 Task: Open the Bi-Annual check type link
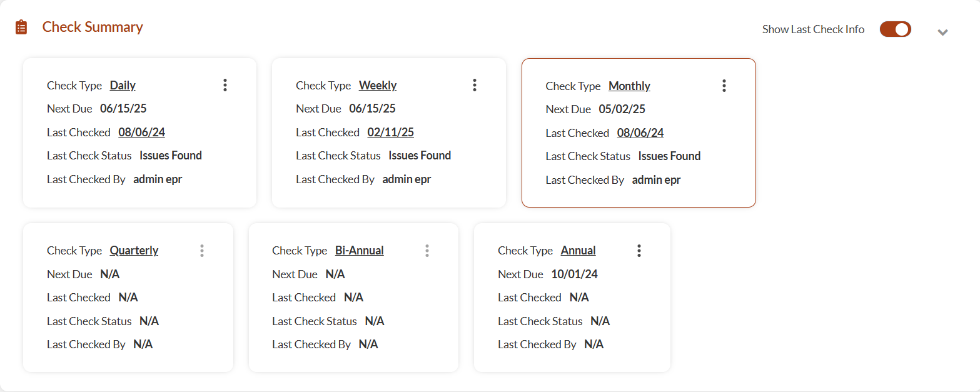(x=360, y=251)
